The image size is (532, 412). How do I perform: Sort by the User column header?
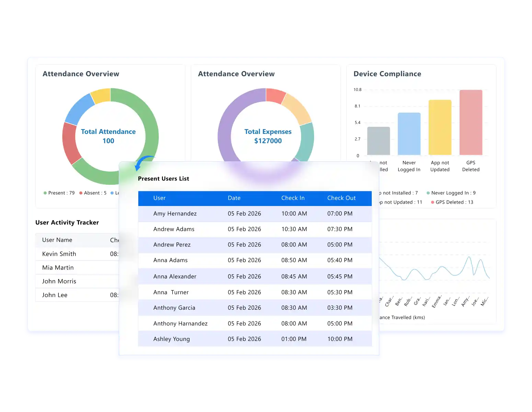click(x=159, y=198)
